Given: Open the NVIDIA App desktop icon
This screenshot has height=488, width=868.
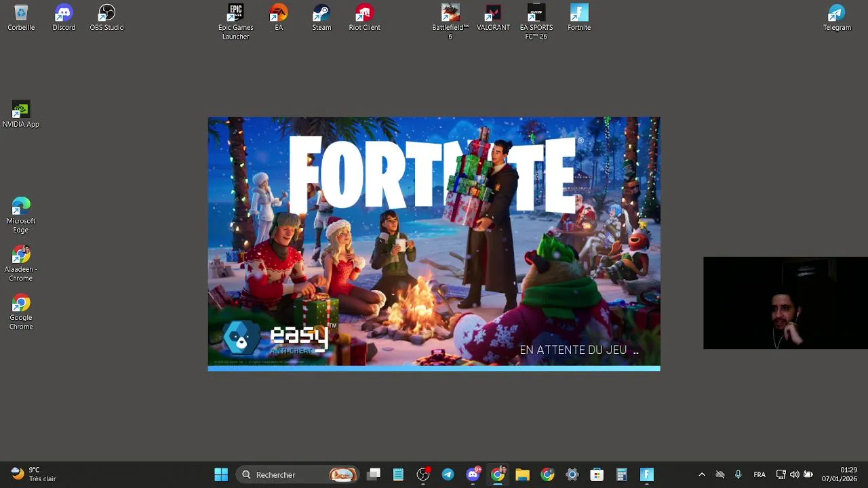Looking at the screenshot, I should pyautogui.click(x=21, y=115).
